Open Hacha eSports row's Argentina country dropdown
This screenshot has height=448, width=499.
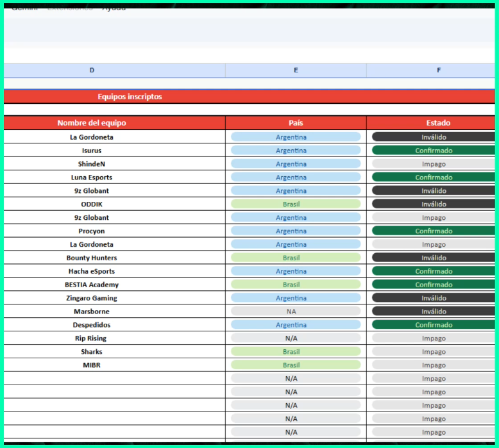point(296,271)
